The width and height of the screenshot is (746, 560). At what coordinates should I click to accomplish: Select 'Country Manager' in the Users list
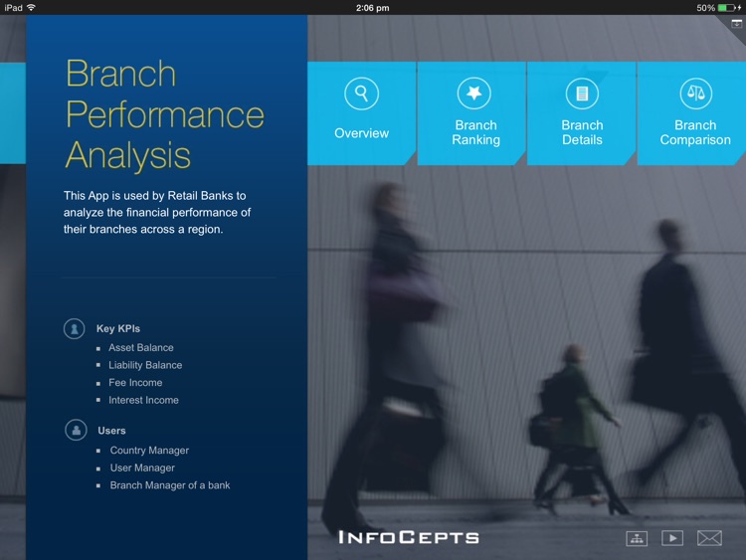pyautogui.click(x=149, y=451)
